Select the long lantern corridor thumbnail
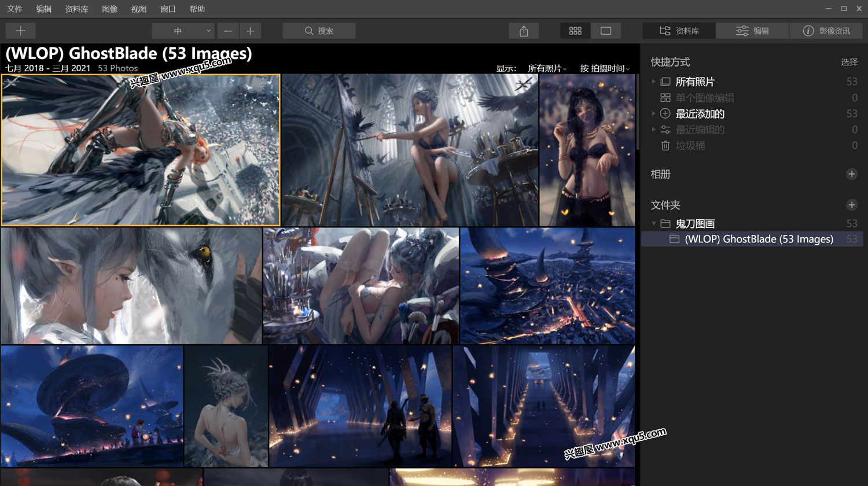The width and height of the screenshot is (868, 486). click(544, 406)
